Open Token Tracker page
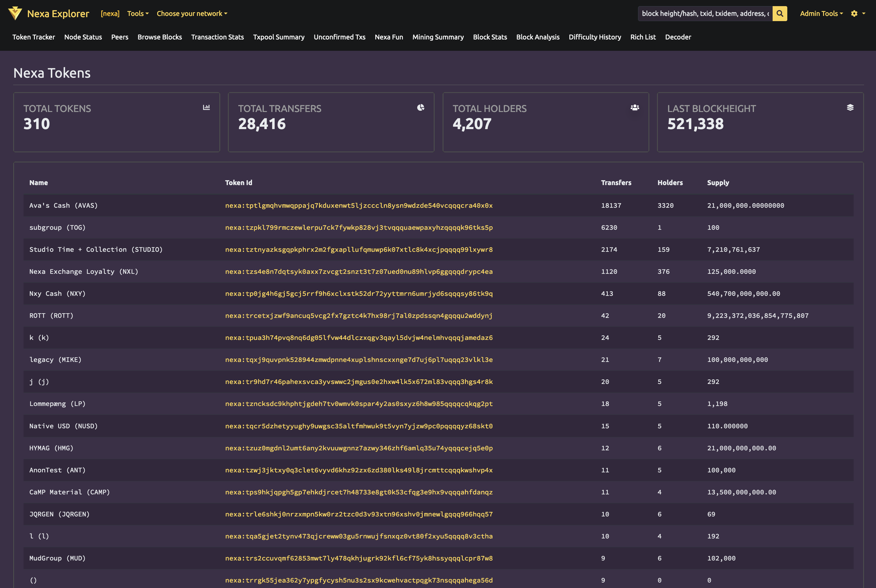876x588 pixels. coord(34,37)
